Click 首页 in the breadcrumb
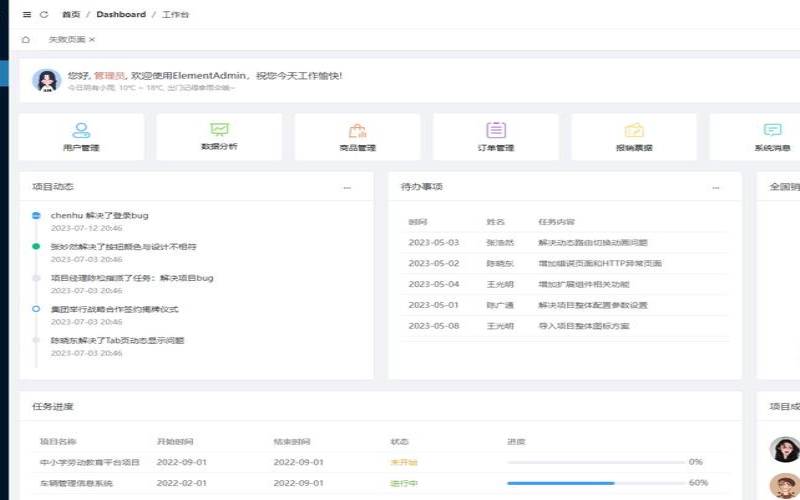 point(71,15)
